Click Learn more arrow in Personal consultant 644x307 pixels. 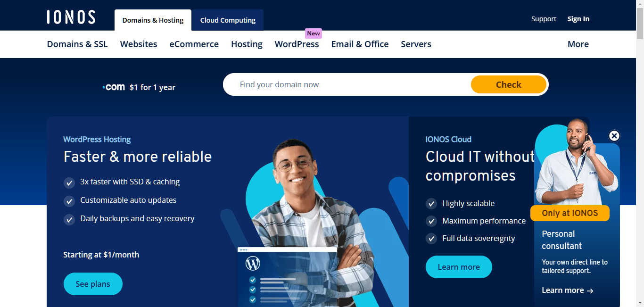568,290
